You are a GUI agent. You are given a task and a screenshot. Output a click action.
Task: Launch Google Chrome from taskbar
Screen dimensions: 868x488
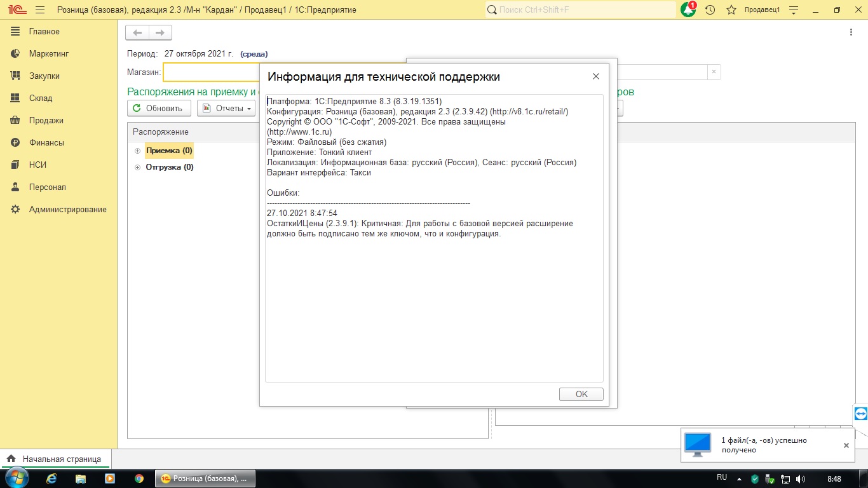139,478
